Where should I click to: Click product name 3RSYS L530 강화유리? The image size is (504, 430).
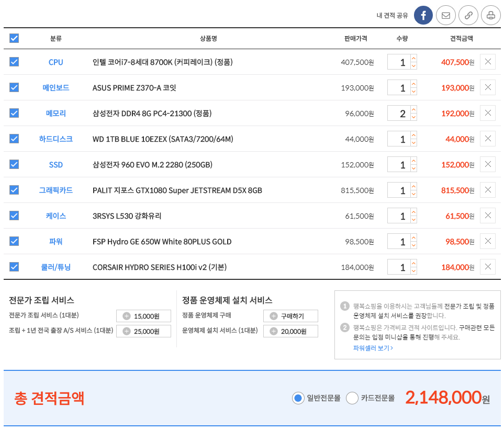(127, 216)
